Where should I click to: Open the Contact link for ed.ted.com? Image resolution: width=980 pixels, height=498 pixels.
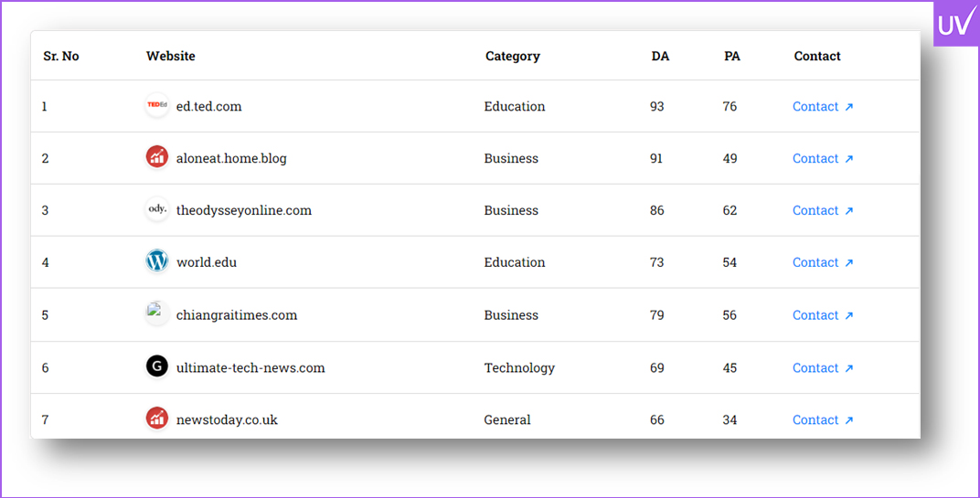(822, 107)
